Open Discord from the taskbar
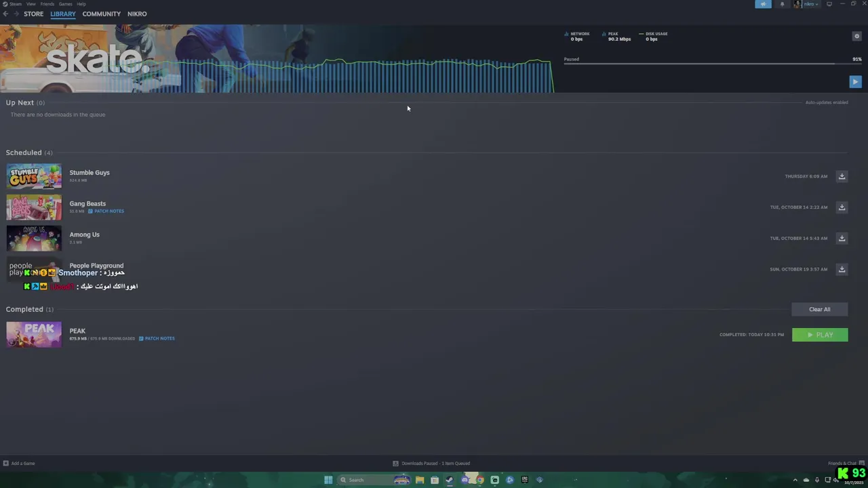The image size is (868, 488). (465, 480)
